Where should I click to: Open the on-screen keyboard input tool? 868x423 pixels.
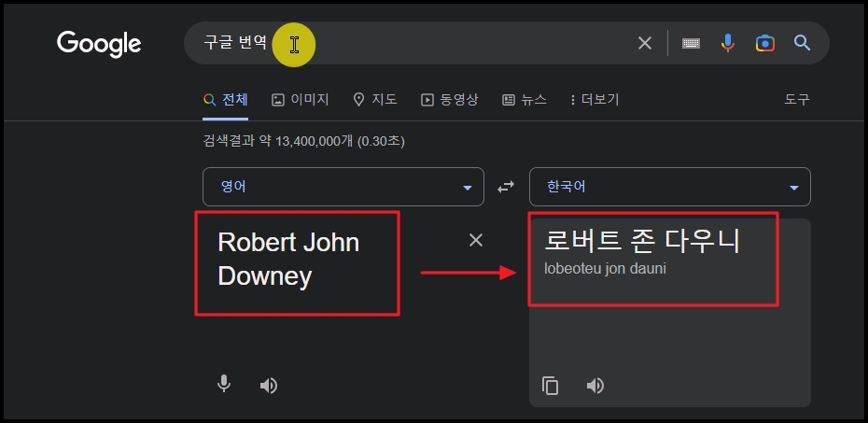click(691, 43)
